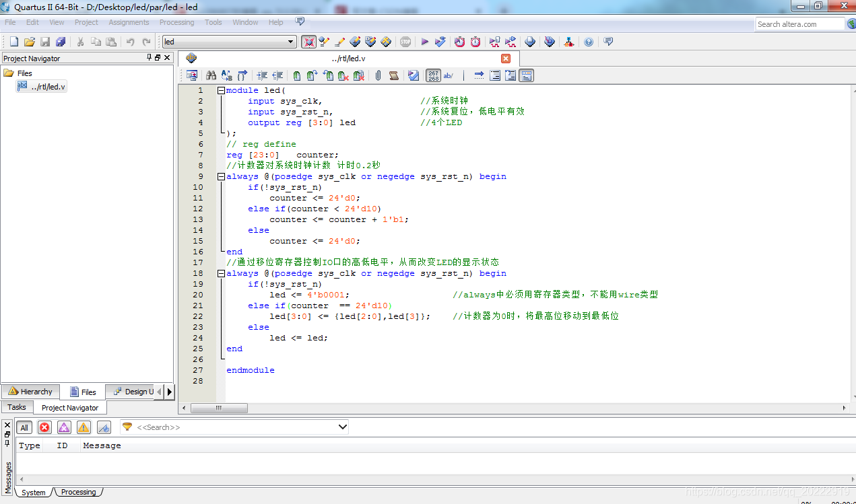Toggle line number display in the editor

432,75
